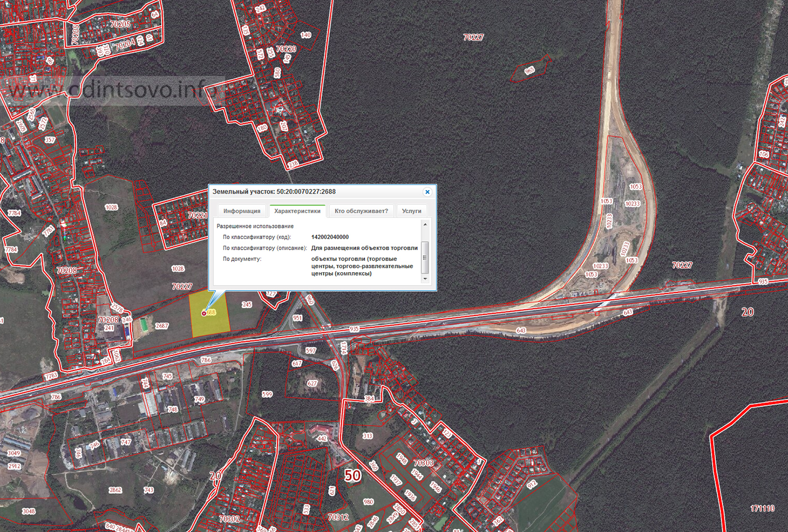Click parcel label 965 in forest

tap(530, 71)
